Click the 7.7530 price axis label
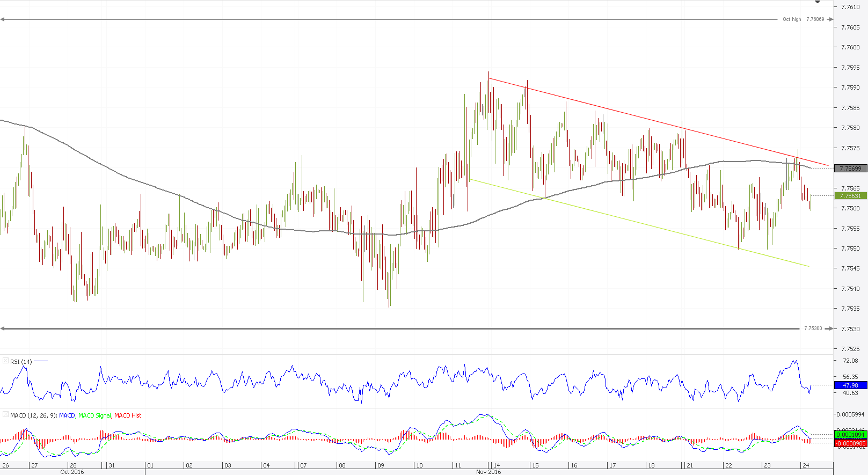Screen dimensions: 868x475 pos(850,329)
